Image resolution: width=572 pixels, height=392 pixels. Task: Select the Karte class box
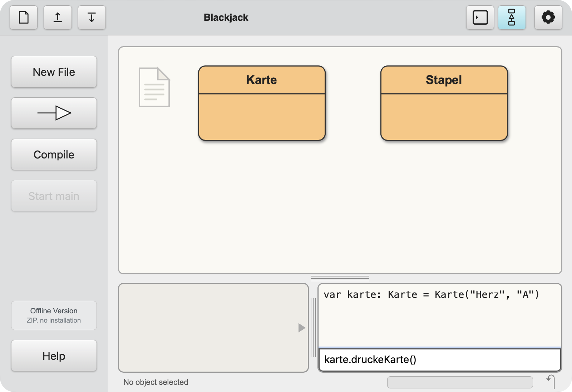(262, 103)
